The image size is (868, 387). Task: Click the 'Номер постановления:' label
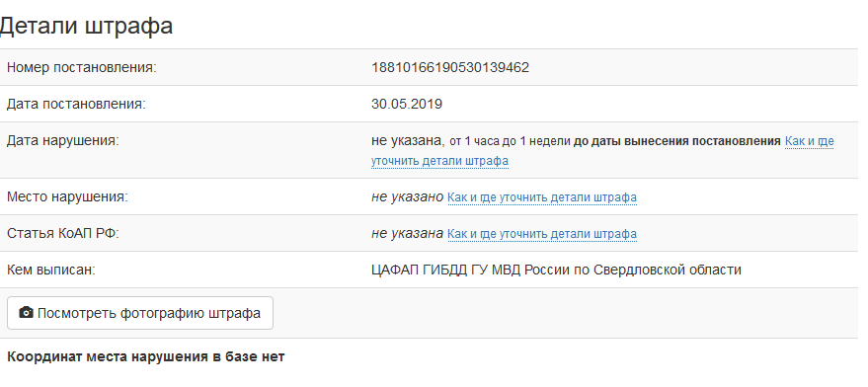point(82,67)
